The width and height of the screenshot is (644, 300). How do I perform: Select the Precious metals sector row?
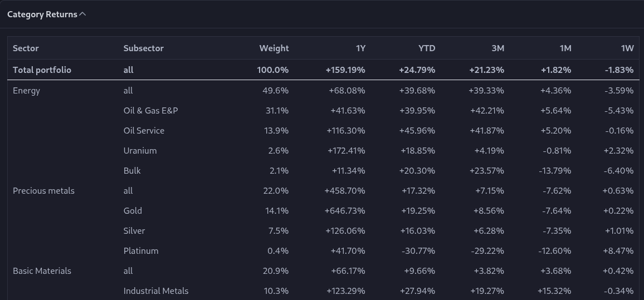point(323,191)
